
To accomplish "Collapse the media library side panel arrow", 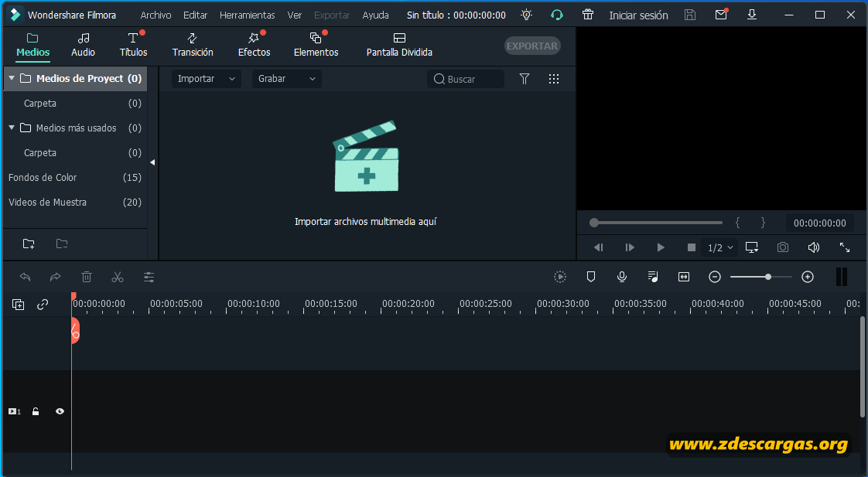I will click(152, 162).
